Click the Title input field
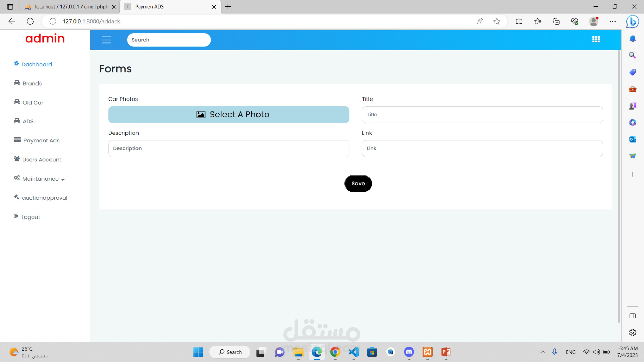The image size is (644, 362). 482,115
